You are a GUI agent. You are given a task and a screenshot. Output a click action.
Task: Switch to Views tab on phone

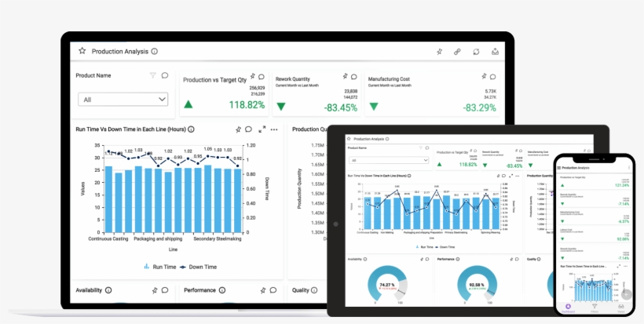coord(621,308)
